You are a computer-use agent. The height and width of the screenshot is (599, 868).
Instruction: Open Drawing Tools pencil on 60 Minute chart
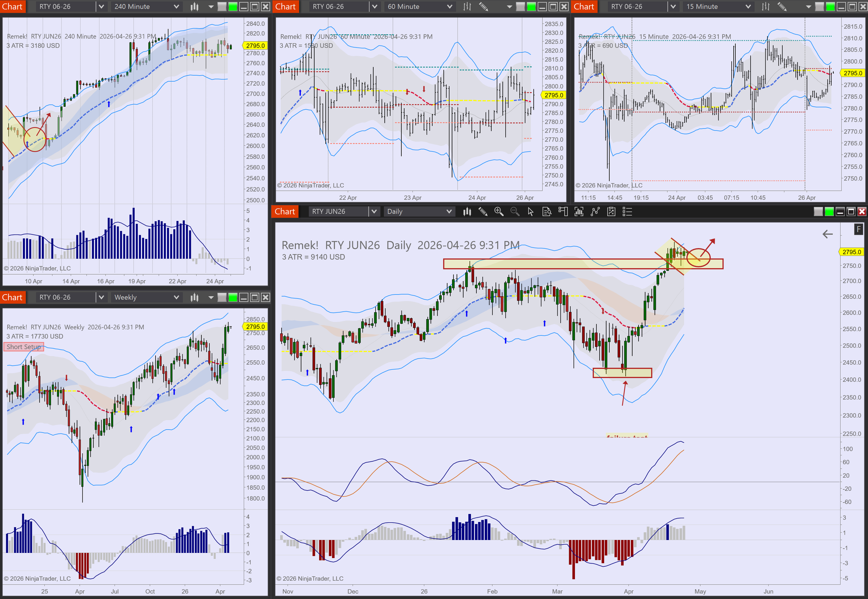click(x=483, y=6)
